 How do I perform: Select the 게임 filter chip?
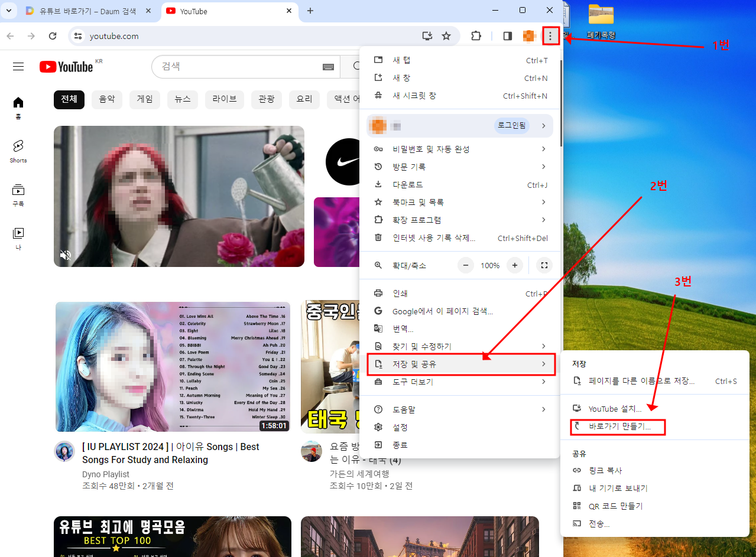pos(145,99)
